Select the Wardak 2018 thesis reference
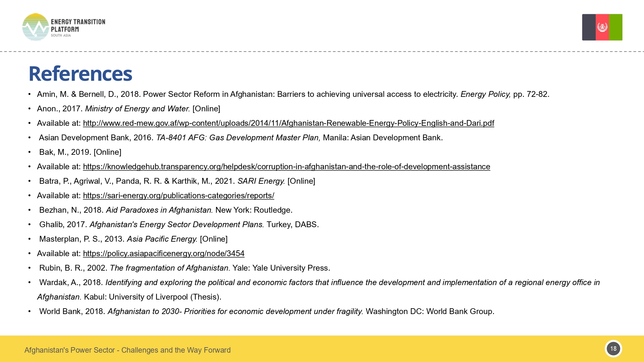Screen dimensions: 644x362 click(319, 283)
